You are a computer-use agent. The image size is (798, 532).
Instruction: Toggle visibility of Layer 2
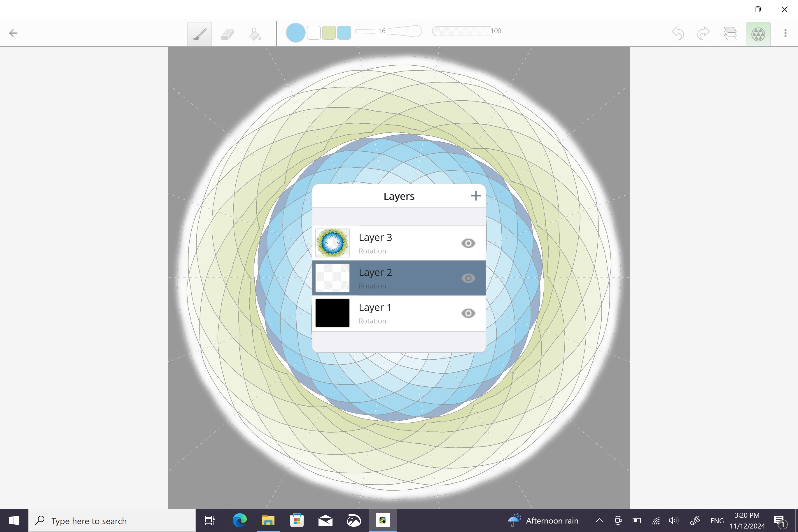pyautogui.click(x=468, y=278)
